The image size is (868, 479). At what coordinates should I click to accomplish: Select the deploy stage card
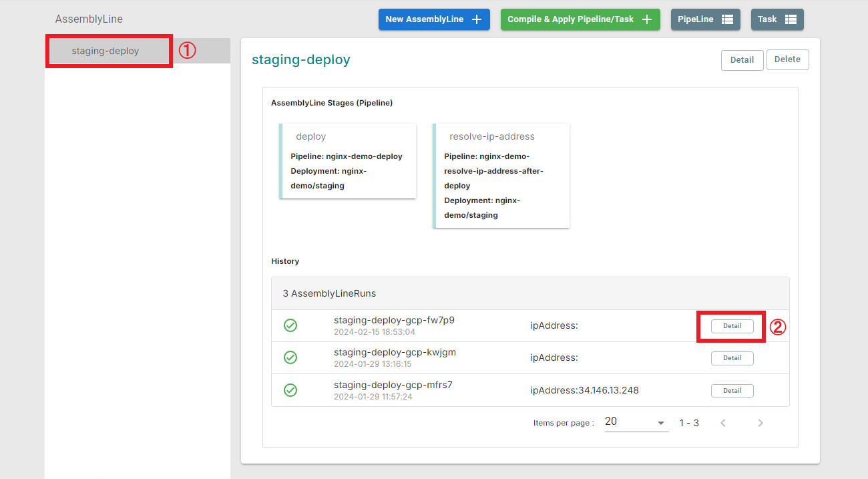[x=348, y=161]
